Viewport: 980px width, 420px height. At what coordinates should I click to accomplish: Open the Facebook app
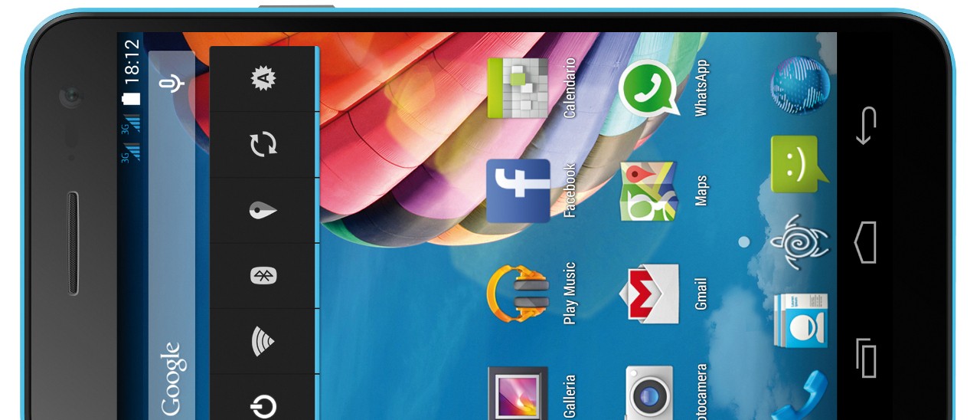[x=518, y=191]
